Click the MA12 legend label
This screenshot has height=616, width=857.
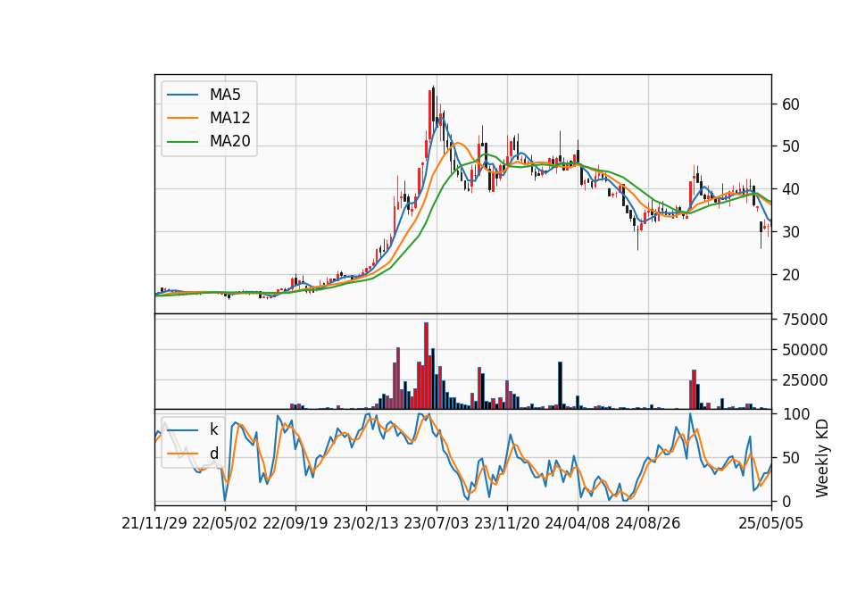point(229,118)
